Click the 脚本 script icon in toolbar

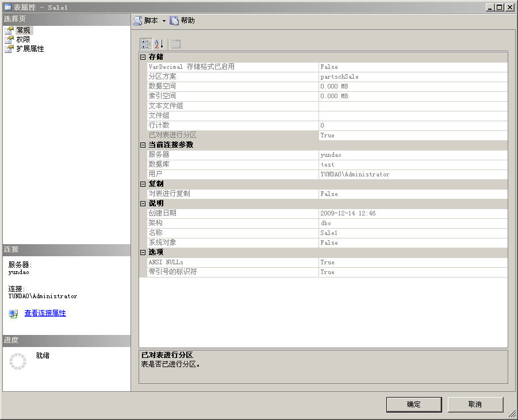pos(137,21)
